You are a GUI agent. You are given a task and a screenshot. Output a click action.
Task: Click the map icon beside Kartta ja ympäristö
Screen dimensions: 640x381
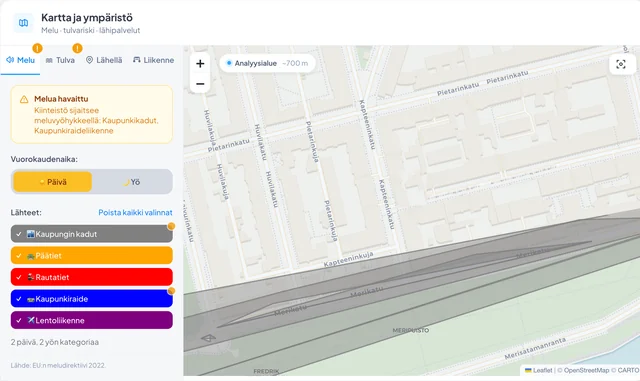point(24,23)
